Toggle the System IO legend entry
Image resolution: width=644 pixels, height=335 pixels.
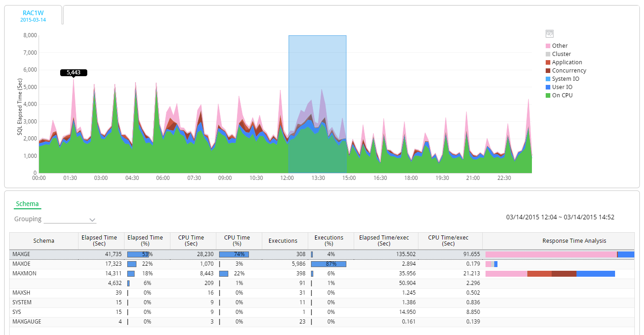coord(562,79)
